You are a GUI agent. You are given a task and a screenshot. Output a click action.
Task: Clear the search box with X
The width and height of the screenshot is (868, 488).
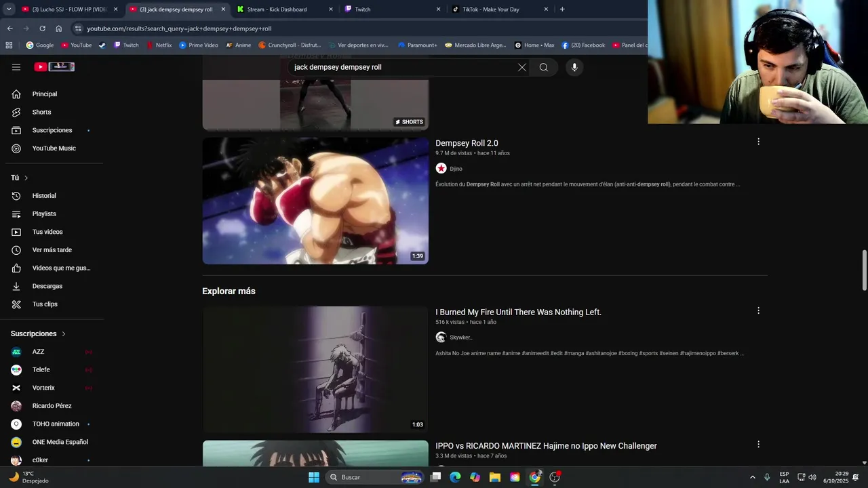click(522, 67)
